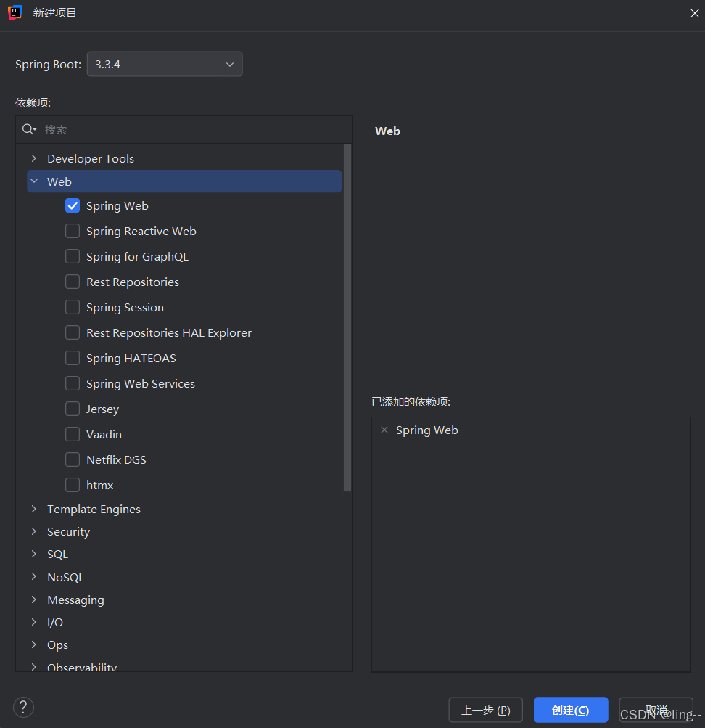Uncheck the Spring Web checkbox

pos(73,205)
